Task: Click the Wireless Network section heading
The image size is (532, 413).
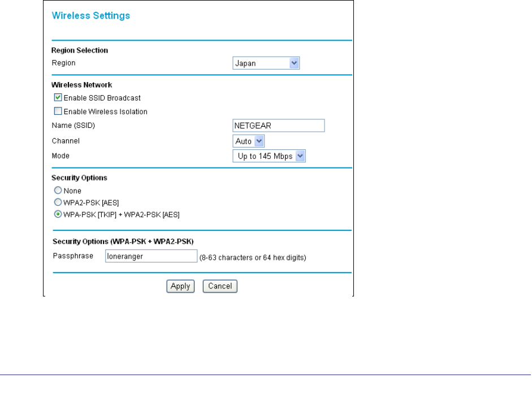Action: tap(82, 85)
